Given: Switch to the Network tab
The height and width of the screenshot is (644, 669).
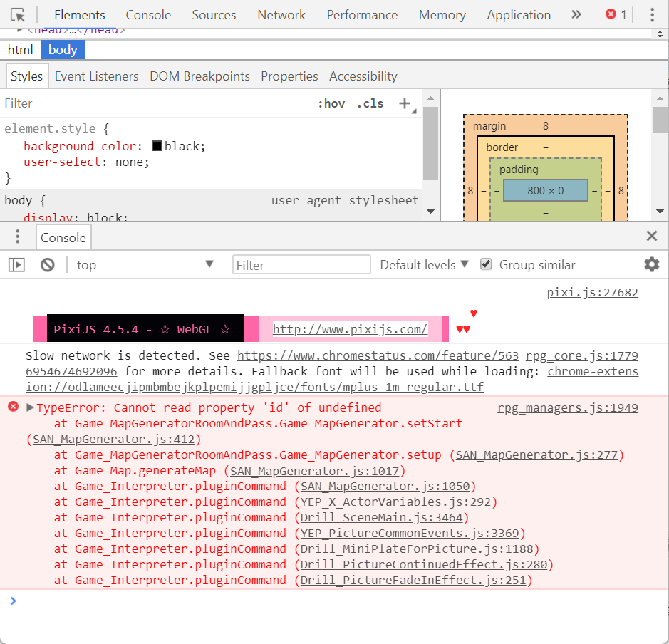Looking at the screenshot, I should 281,15.
